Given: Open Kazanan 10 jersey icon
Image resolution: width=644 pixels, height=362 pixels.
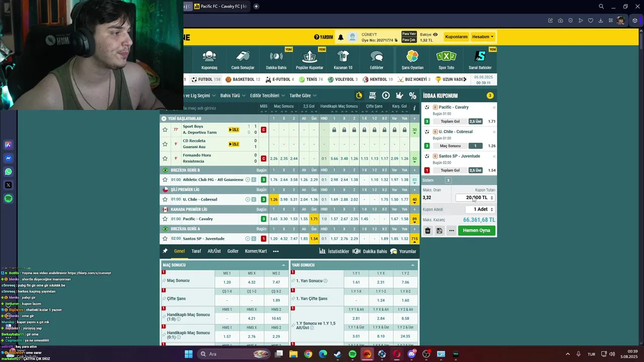Looking at the screenshot, I should click(343, 56).
